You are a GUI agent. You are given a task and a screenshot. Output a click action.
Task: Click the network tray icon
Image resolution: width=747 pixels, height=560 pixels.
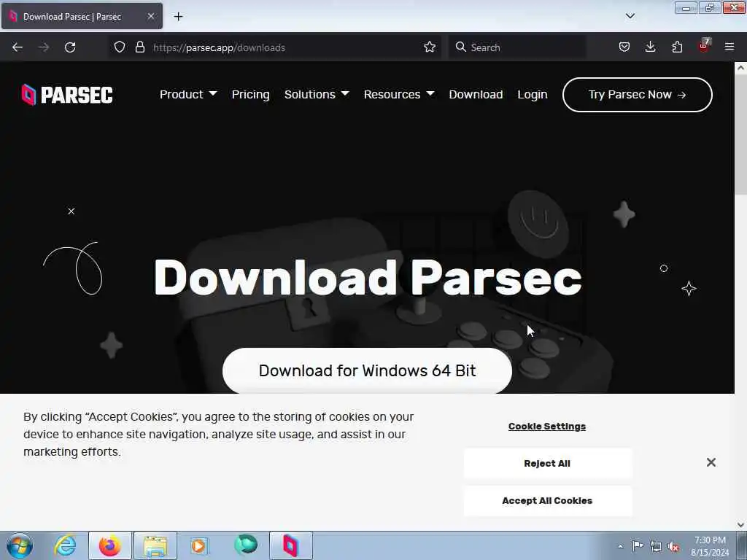click(x=656, y=547)
